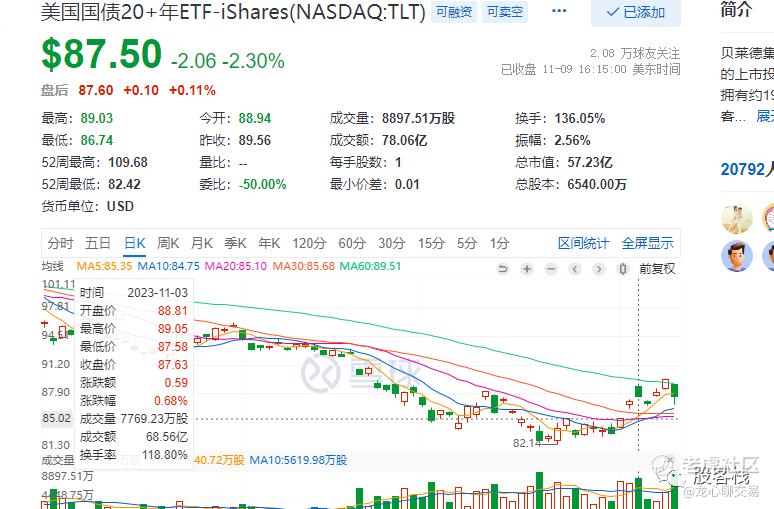Screen dimensions: 774x509
Task: Open the 前复权 adjustment dropdown
Action: [x=657, y=269]
